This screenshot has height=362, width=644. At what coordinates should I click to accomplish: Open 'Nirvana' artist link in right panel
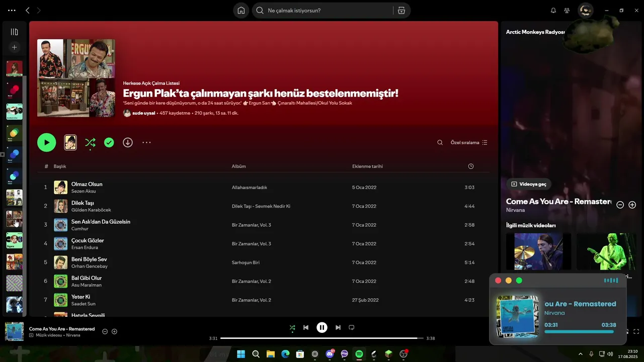(515, 210)
